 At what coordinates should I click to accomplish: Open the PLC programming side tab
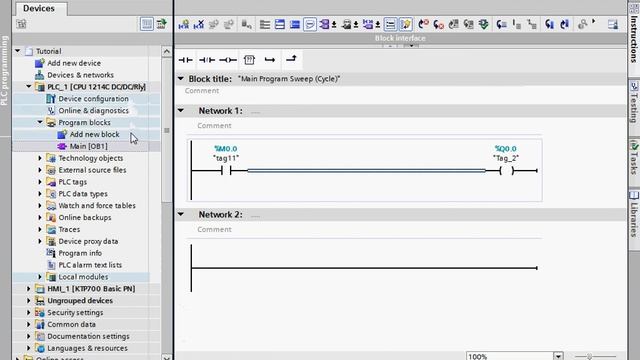(x=5, y=69)
